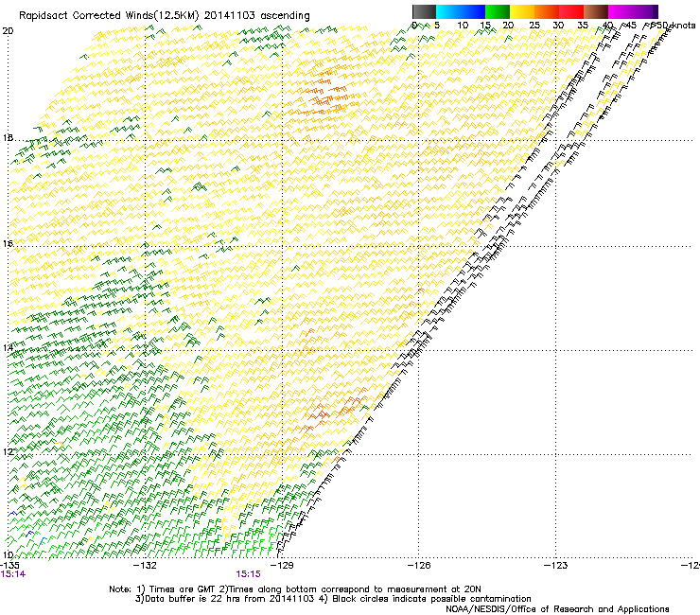Click the latitude label 12

(x=8, y=452)
